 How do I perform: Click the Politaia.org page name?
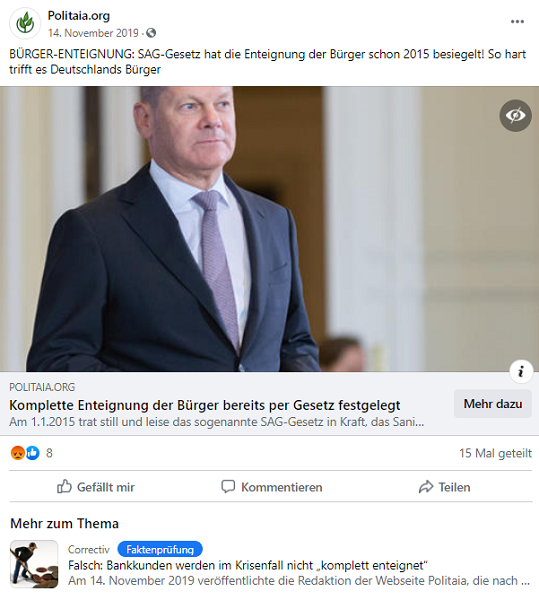78,16
